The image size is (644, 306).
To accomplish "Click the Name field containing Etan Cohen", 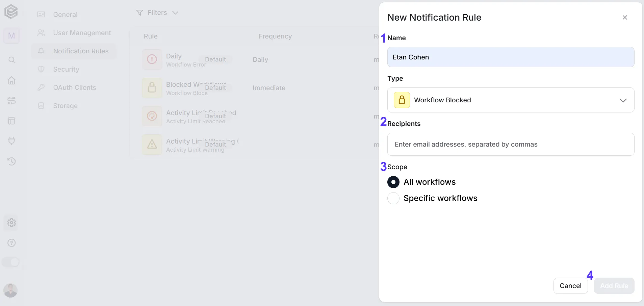I will pos(511,57).
